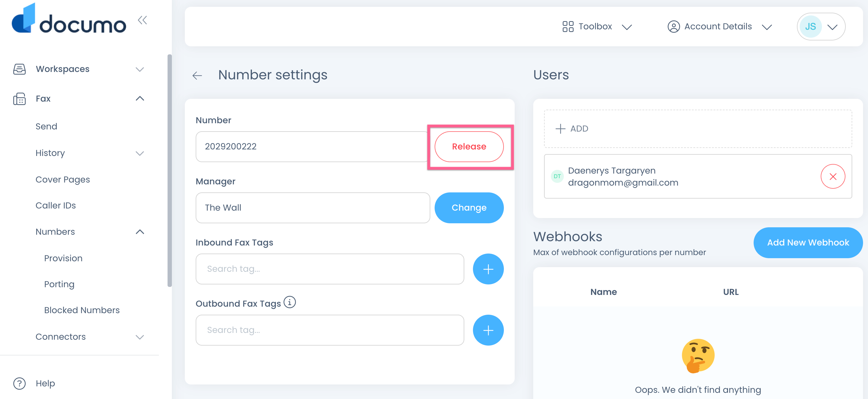This screenshot has height=399, width=868.
Task: Expand the Connectors chevron
Action: pyautogui.click(x=139, y=337)
